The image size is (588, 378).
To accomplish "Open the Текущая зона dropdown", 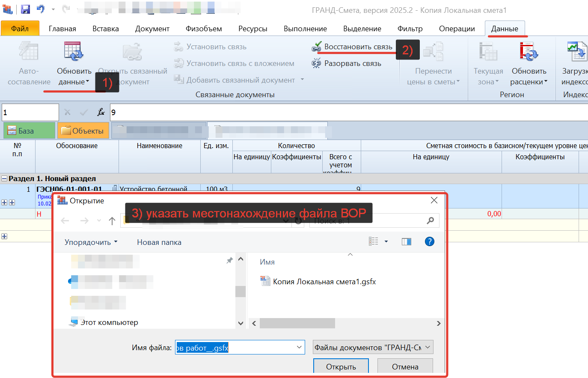I will point(497,81).
